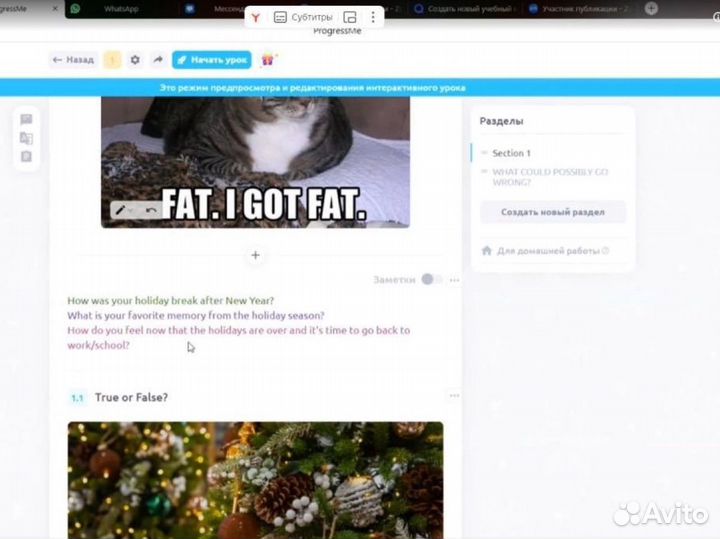Select Section 1 in Разделы panel

pos(511,153)
